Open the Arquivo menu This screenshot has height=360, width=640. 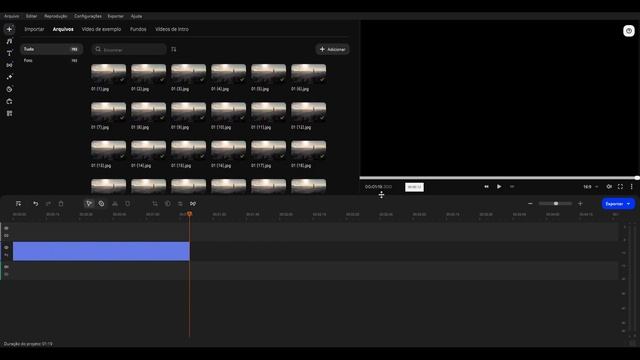(11, 16)
